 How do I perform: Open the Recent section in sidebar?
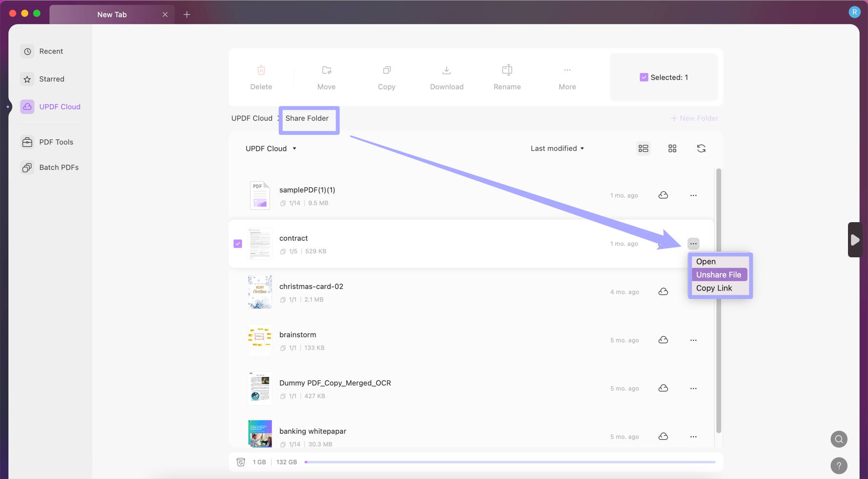tap(42, 51)
